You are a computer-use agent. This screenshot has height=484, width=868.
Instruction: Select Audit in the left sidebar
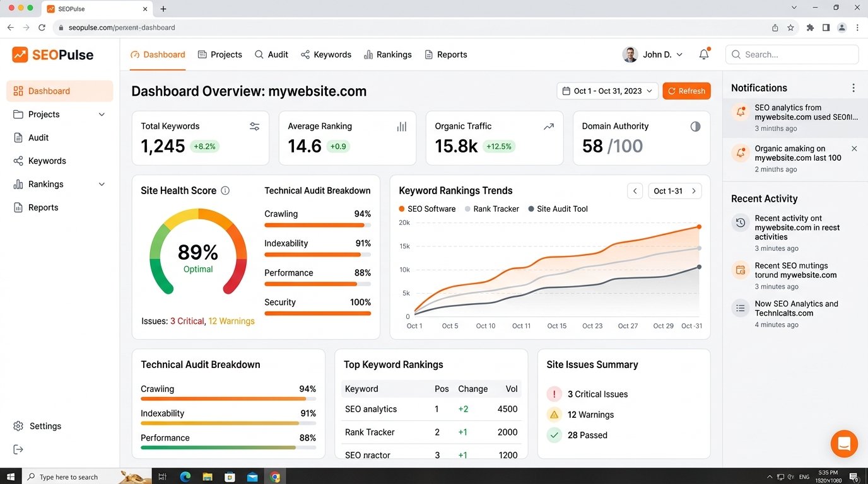click(60, 137)
